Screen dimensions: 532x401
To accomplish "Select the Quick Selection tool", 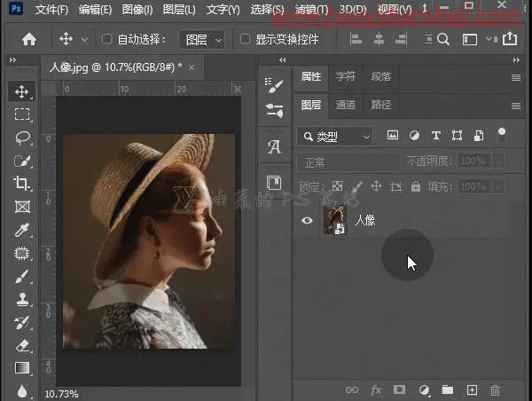I will pos(22,161).
